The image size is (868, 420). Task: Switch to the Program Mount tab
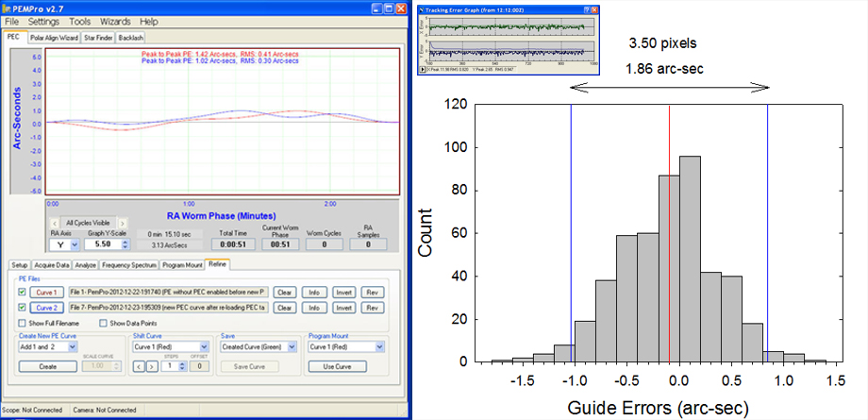(x=182, y=265)
